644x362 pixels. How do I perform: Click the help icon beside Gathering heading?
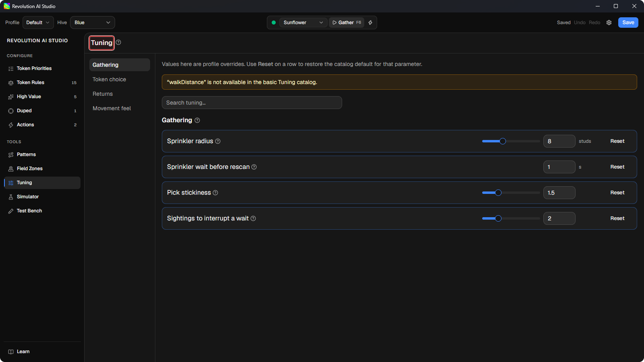click(x=197, y=120)
